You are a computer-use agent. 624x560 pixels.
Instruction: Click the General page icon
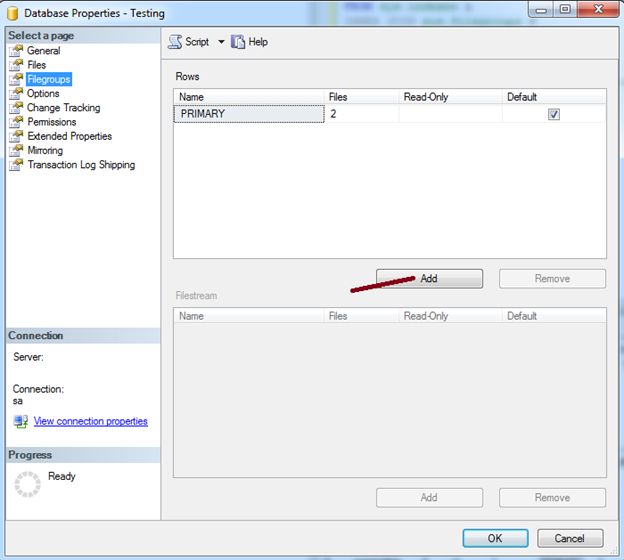pos(16,51)
